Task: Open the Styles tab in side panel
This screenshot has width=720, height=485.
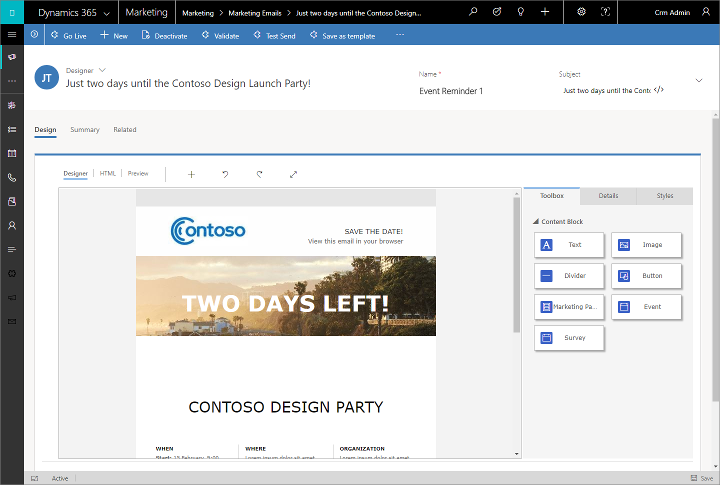Action: 664,196
